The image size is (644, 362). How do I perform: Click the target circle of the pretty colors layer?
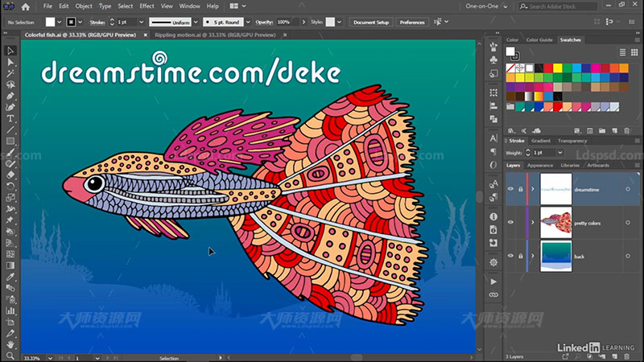pyautogui.click(x=628, y=223)
